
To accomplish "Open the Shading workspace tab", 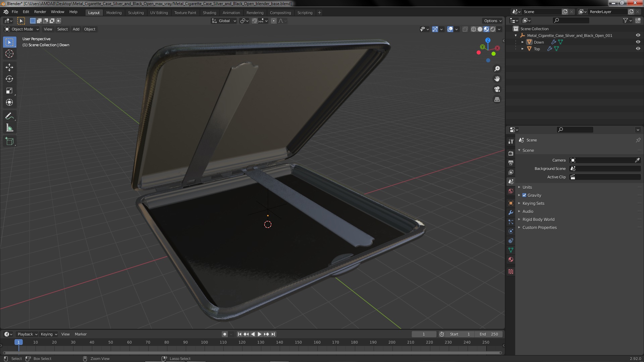I will (209, 12).
